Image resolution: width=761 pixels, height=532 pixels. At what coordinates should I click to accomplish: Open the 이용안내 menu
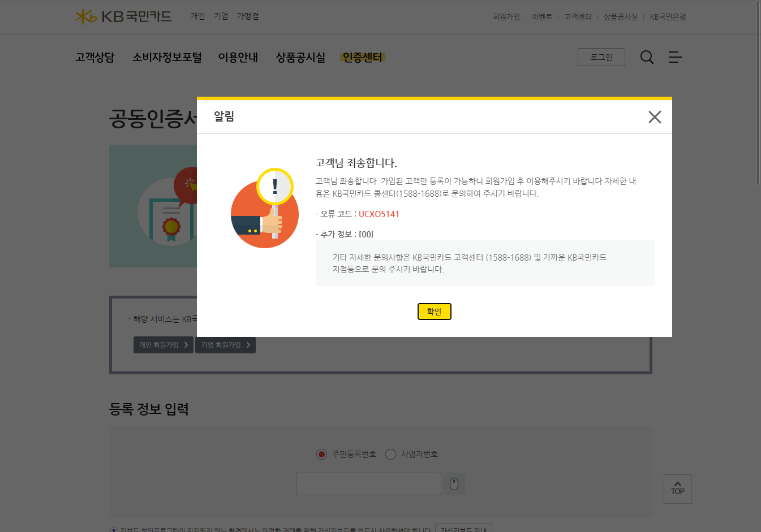click(238, 57)
